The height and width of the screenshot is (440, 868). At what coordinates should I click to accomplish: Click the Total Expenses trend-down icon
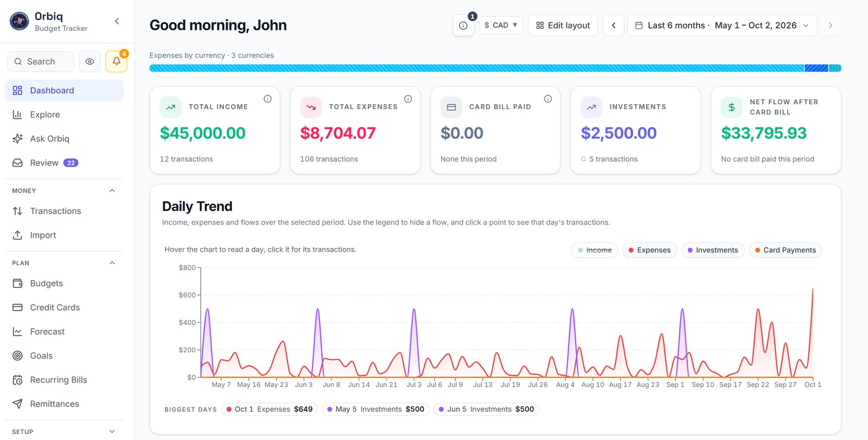click(x=311, y=107)
